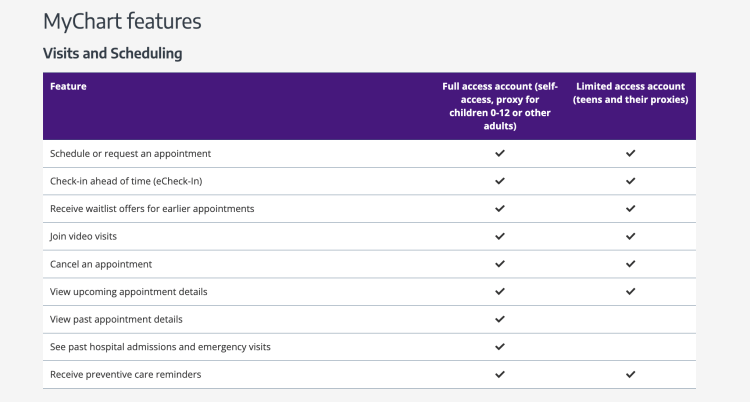This screenshot has width=750, height=402.
Task: Click the Full access checkmark for Schedule or request an appointment
Action: (500, 154)
